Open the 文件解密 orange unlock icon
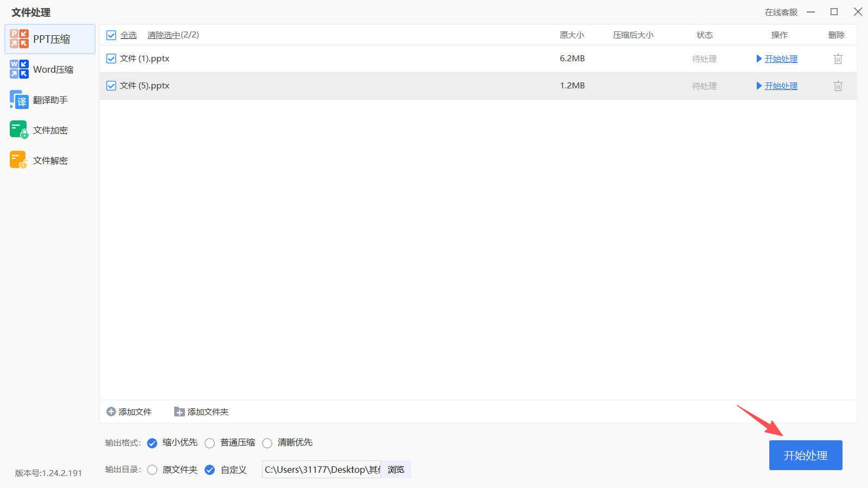This screenshot has width=868, height=488. 19,160
